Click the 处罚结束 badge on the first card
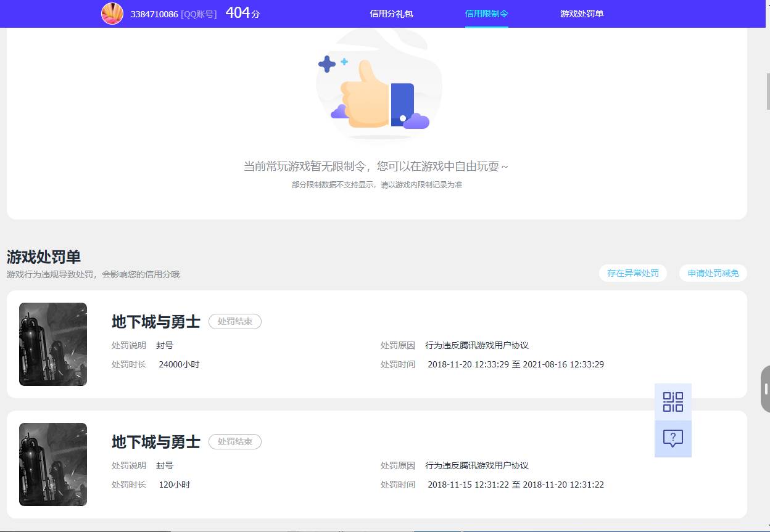Image resolution: width=770 pixels, height=532 pixels. (x=234, y=321)
